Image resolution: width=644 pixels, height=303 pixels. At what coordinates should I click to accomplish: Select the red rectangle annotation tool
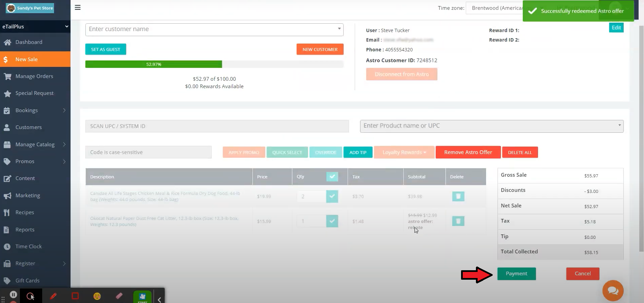(x=75, y=296)
